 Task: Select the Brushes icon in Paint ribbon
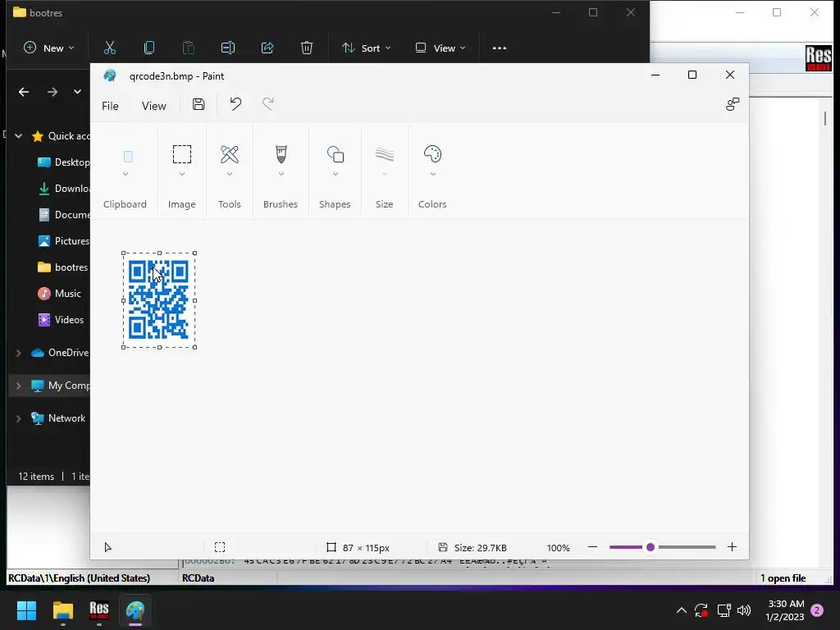coord(281,154)
